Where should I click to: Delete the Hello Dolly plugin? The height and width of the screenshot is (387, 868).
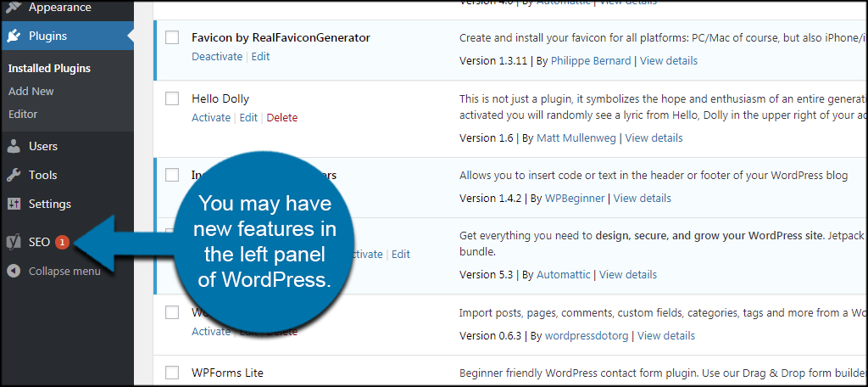tap(281, 117)
